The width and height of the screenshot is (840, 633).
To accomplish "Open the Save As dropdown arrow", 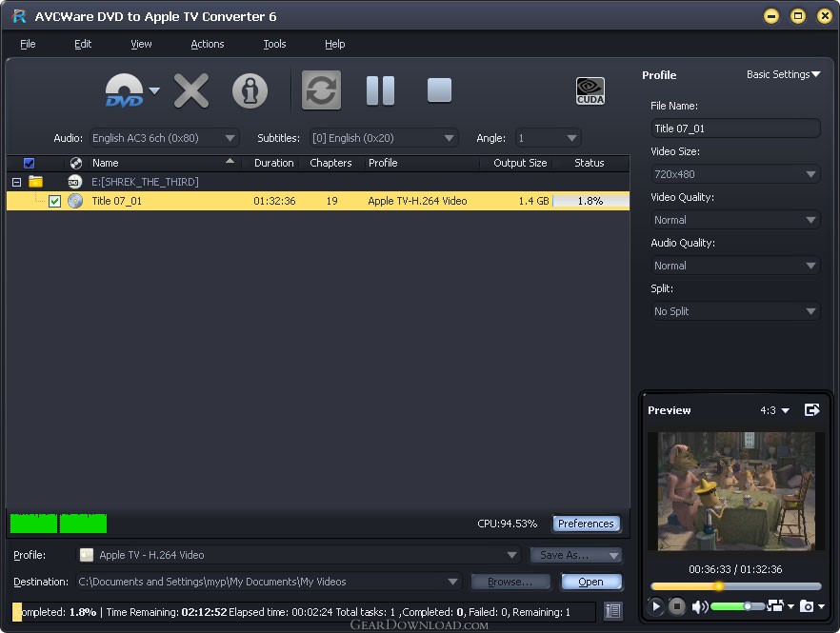I will pyautogui.click(x=614, y=555).
